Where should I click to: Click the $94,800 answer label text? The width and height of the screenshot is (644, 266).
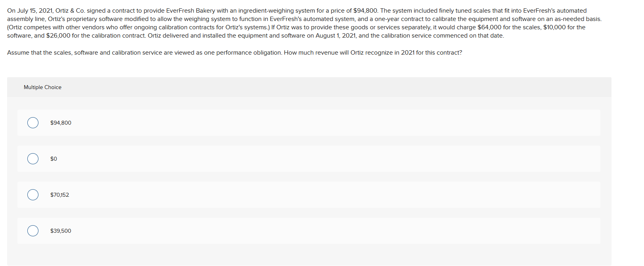[x=61, y=123]
